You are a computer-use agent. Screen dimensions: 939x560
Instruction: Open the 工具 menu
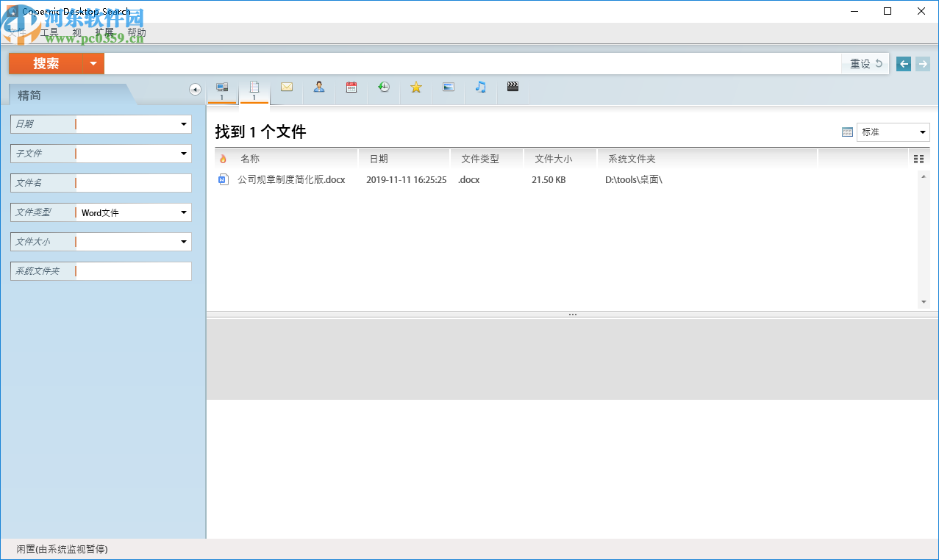48,32
